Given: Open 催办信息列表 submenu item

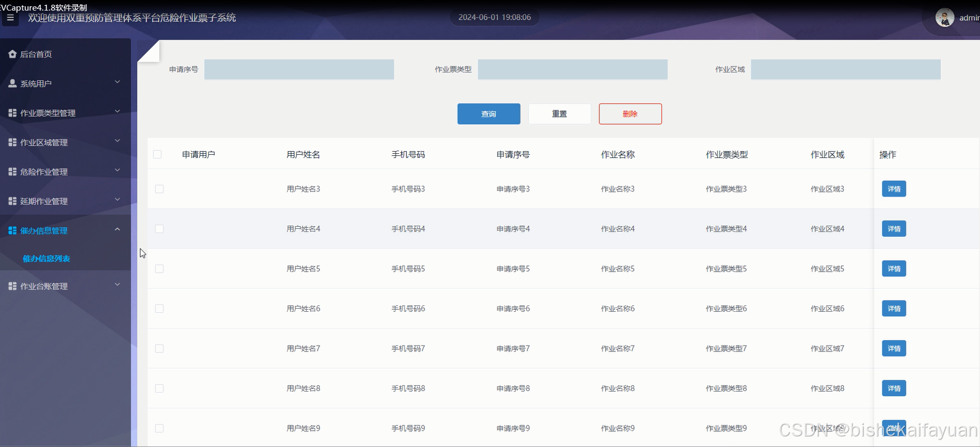Looking at the screenshot, I should click(x=46, y=258).
